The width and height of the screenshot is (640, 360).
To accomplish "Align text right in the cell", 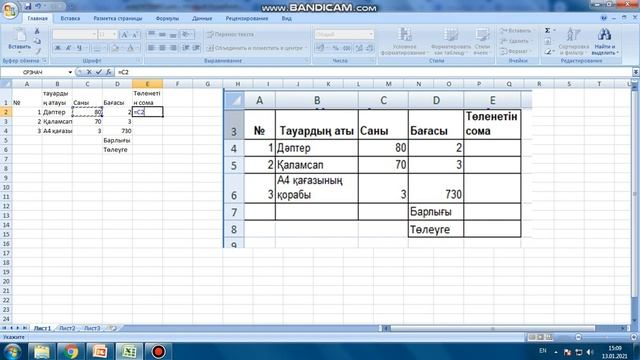I will pos(173,48).
